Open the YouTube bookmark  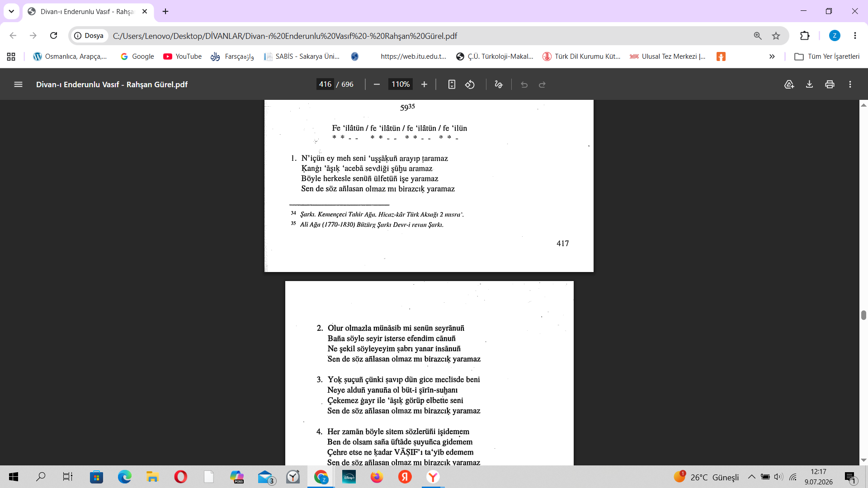[182, 56]
